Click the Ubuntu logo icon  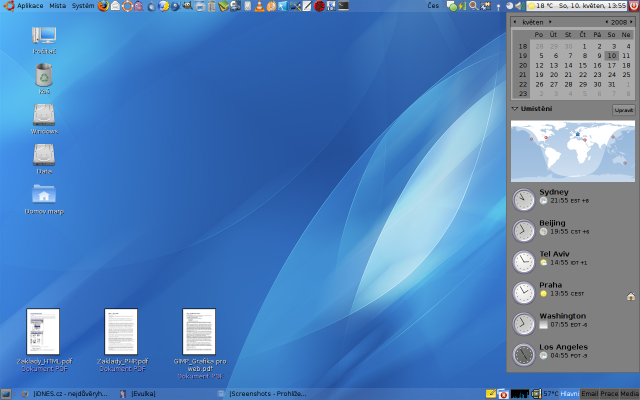tap(9, 6)
